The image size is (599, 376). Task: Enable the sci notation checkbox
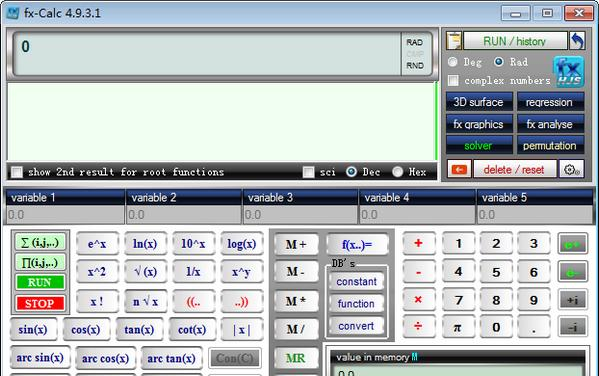pyautogui.click(x=309, y=172)
